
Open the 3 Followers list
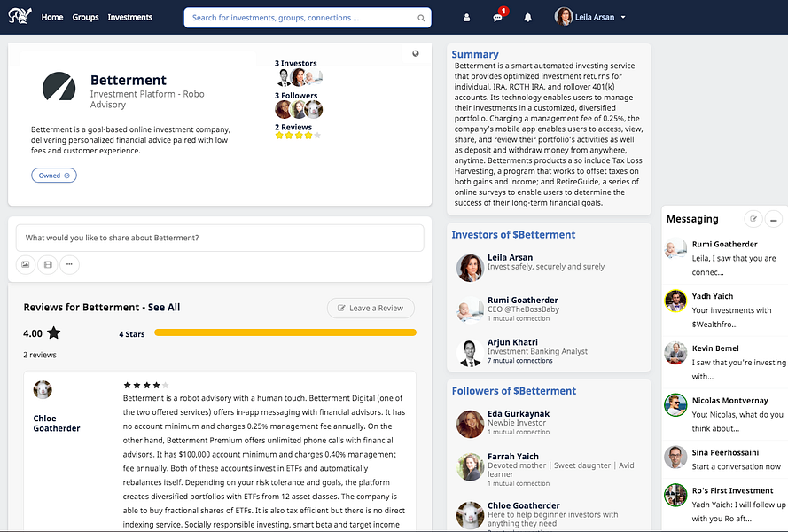point(296,96)
